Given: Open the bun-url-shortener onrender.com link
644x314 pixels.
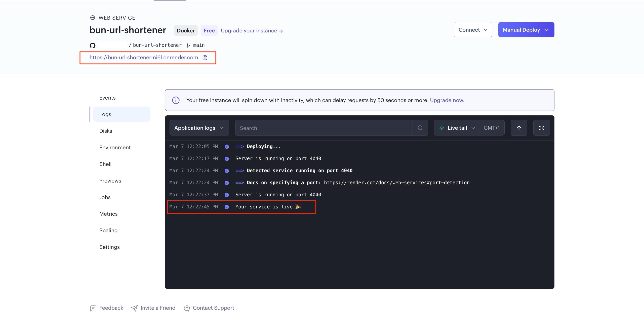Looking at the screenshot, I should click(144, 58).
